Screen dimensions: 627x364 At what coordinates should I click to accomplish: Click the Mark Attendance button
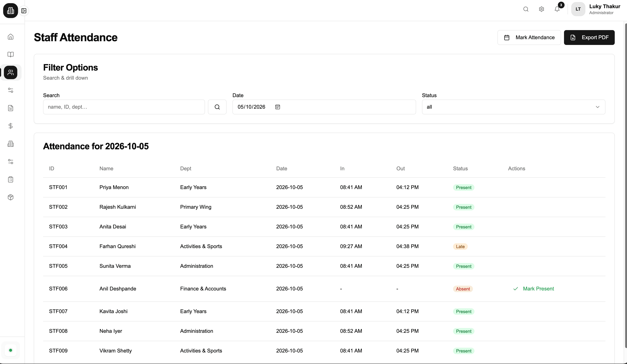(x=529, y=38)
